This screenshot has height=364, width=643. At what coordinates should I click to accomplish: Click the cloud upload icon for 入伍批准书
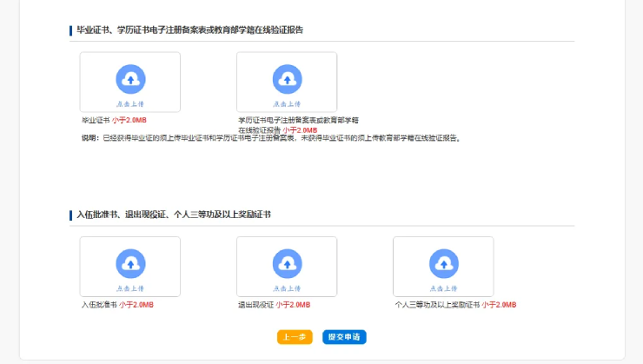130,263
